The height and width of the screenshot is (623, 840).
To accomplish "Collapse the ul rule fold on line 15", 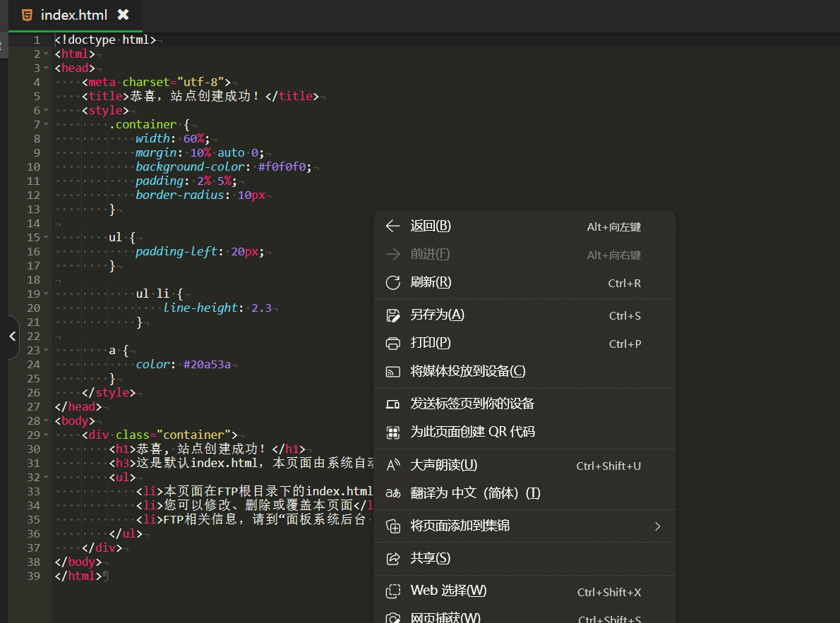I will [46, 237].
